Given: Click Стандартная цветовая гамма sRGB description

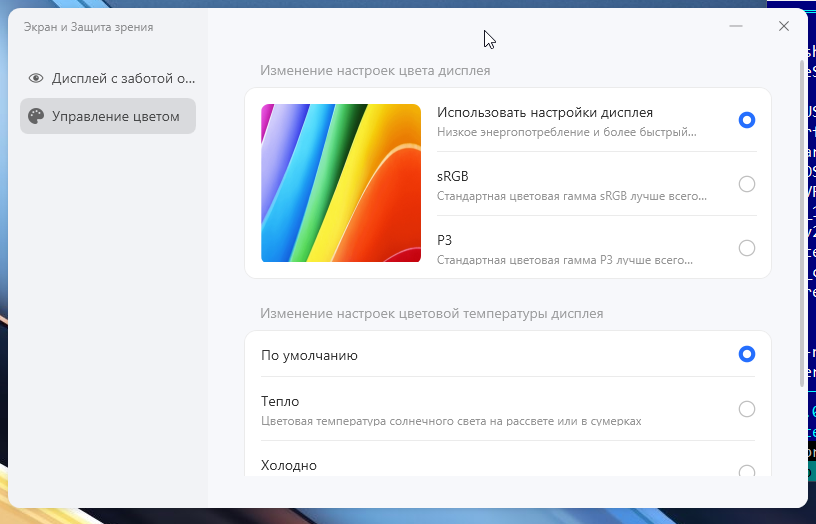Looking at the screenshot, I should pos(572,196).
